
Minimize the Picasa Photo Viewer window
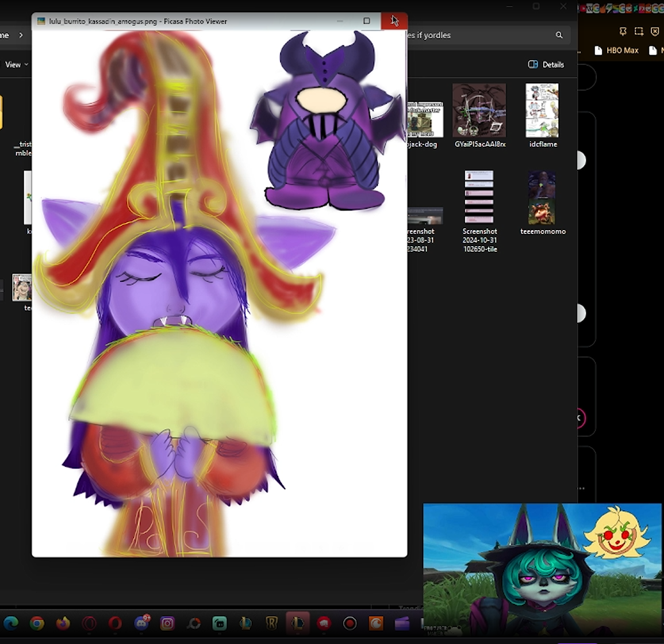tap(340, 21)
